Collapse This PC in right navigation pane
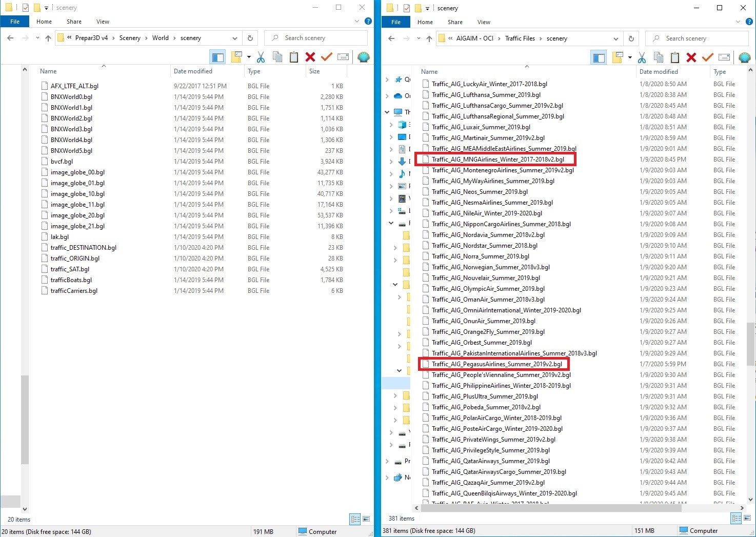756x537 pixels. click(x=387, y=112)
